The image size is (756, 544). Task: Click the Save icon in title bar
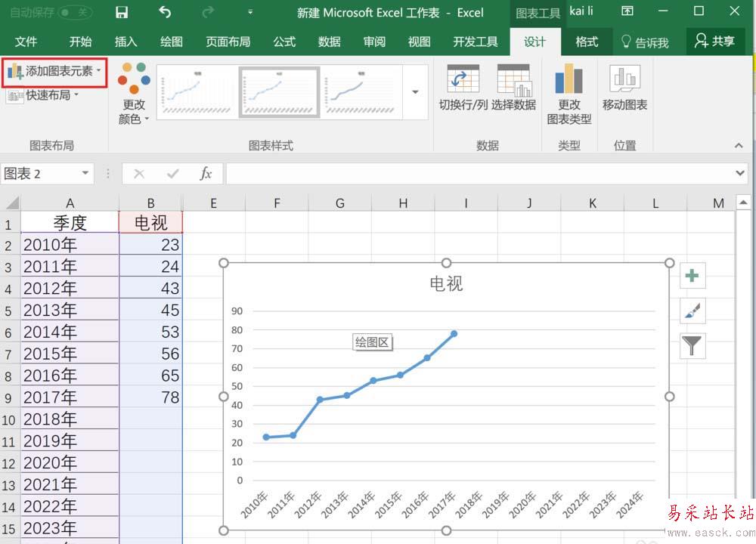click(122, 12)
